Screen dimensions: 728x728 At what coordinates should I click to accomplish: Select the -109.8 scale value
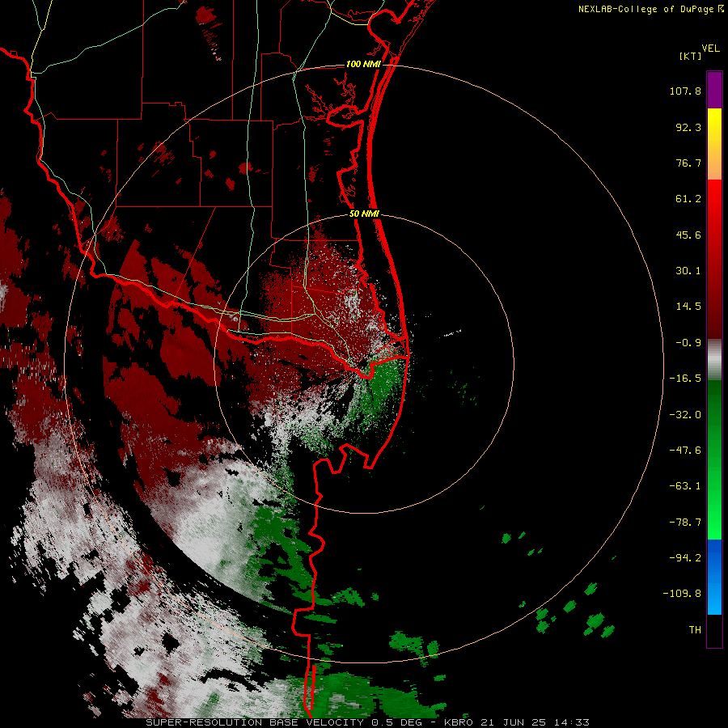click(x=683, y=594)
